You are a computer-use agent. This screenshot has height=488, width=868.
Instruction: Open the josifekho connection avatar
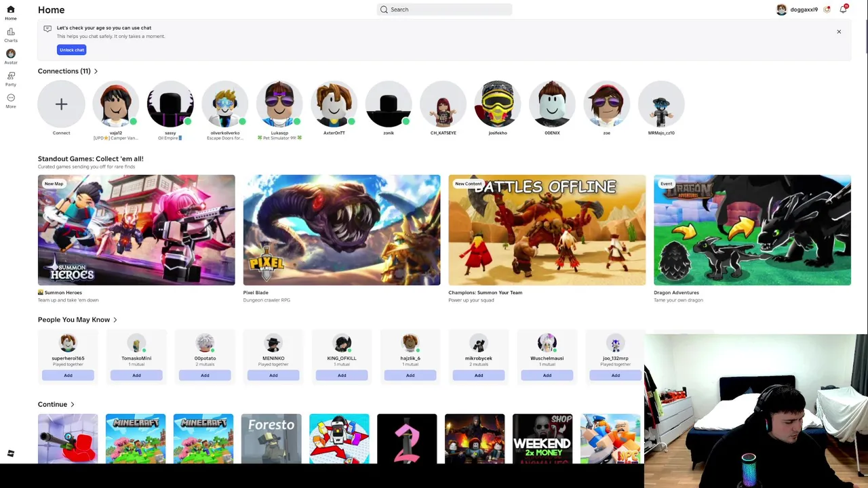click(x=498, y=104)
